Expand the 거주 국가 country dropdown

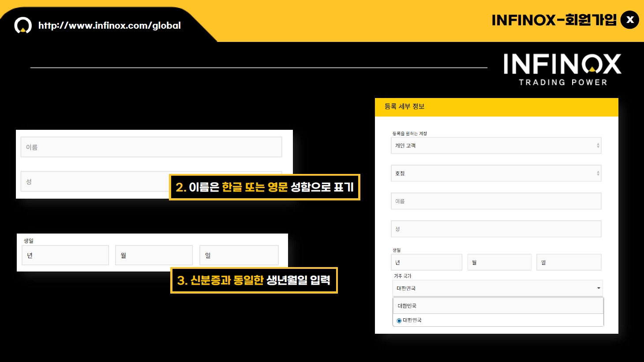[498, 288]
